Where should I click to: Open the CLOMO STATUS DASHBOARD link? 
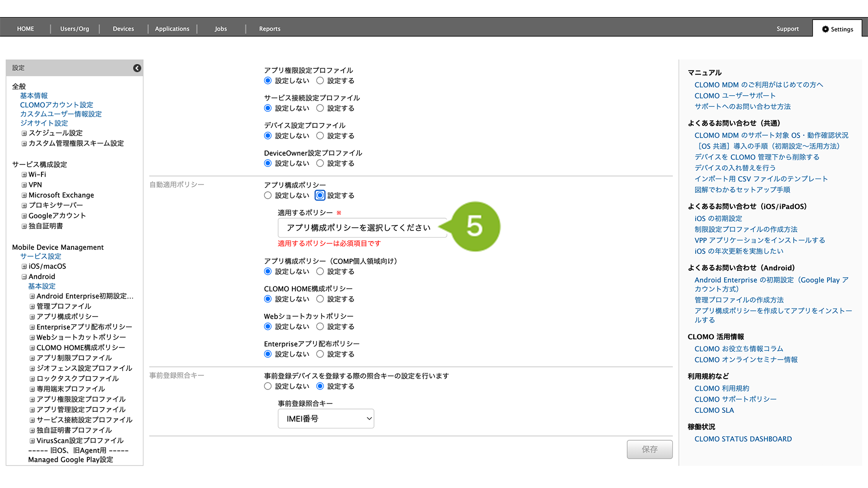point(743,439)
